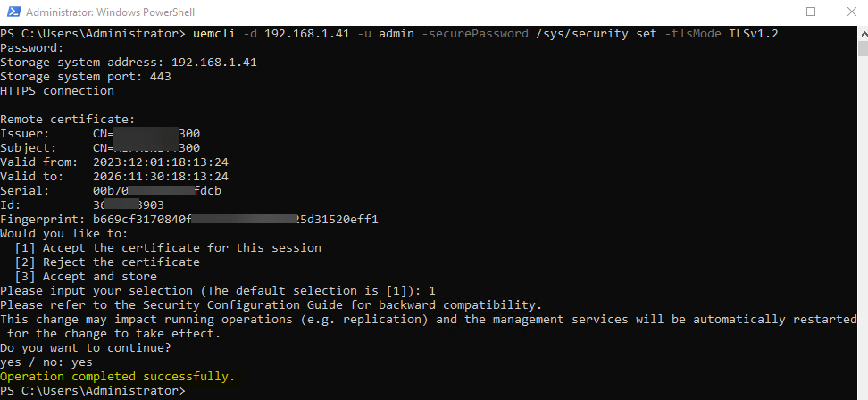868x400 pixels.
Task: Click the "Password:" prompt line
Action: click(x=32, y=48)
